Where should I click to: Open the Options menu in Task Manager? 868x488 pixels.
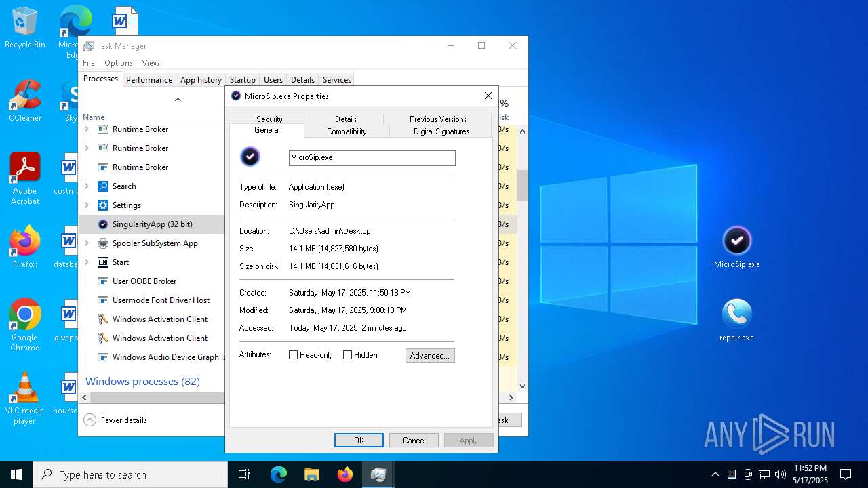point(119,63)
